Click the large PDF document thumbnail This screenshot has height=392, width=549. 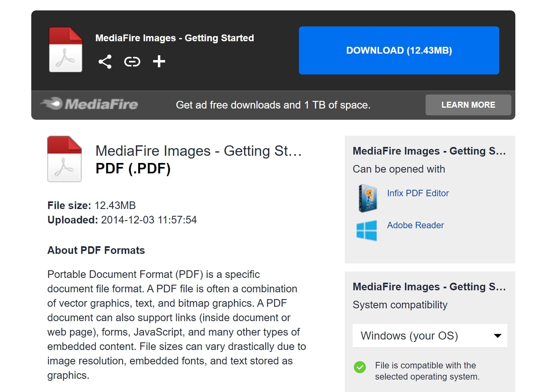64,159
